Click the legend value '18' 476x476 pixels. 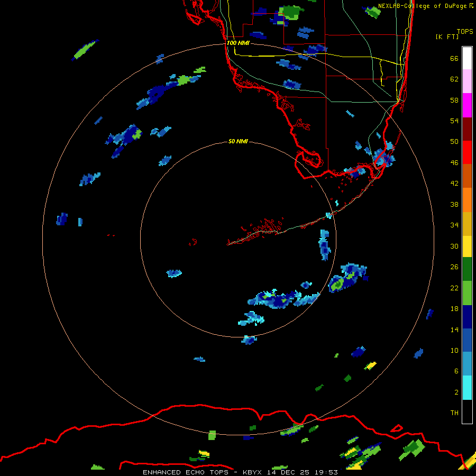454,309
